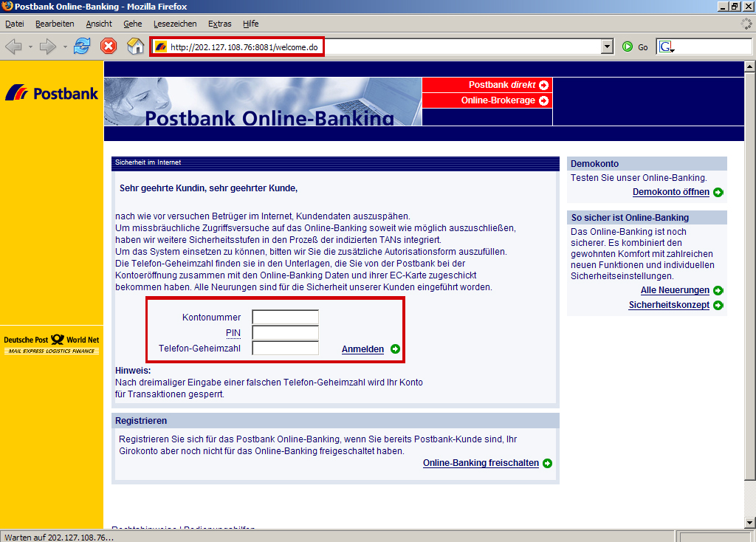Image resolution: width=756 pixels, height=542 pixels.
Task: Click the Postbank favicon in the address bar
Action: (x=160, y=47)
